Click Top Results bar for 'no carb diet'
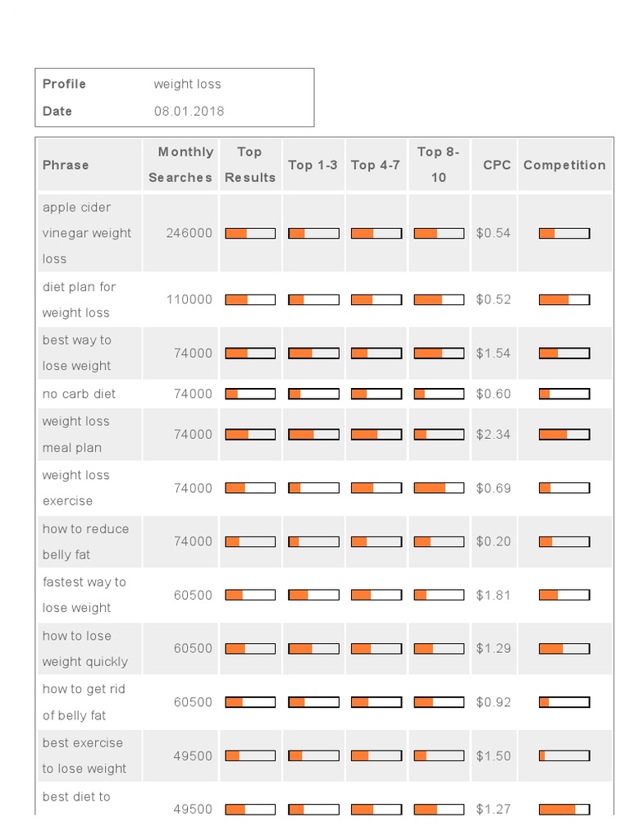 coord(250,394)
